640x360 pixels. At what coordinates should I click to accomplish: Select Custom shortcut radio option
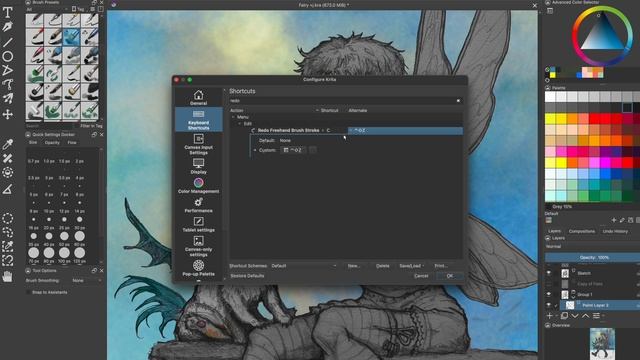255,150
